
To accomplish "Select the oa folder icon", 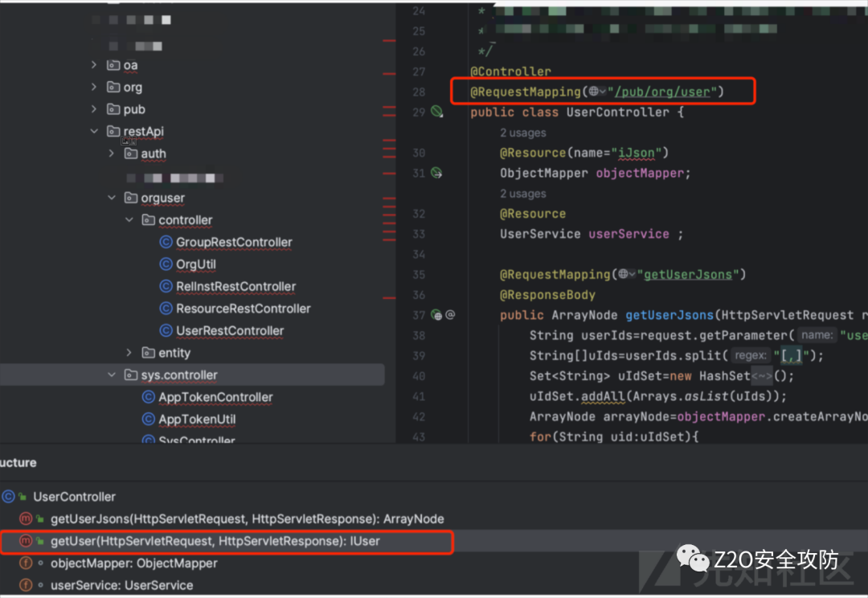I will [113, 65].
